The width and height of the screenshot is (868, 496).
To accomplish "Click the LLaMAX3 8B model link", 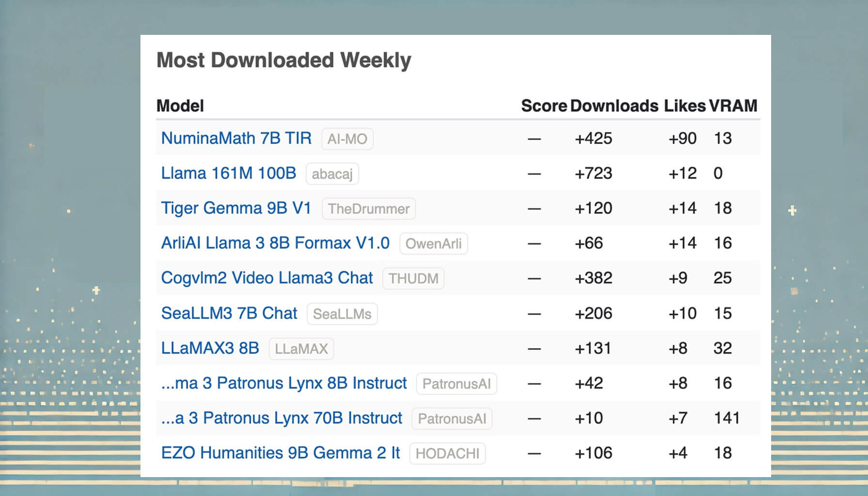I will pos(210,348).
